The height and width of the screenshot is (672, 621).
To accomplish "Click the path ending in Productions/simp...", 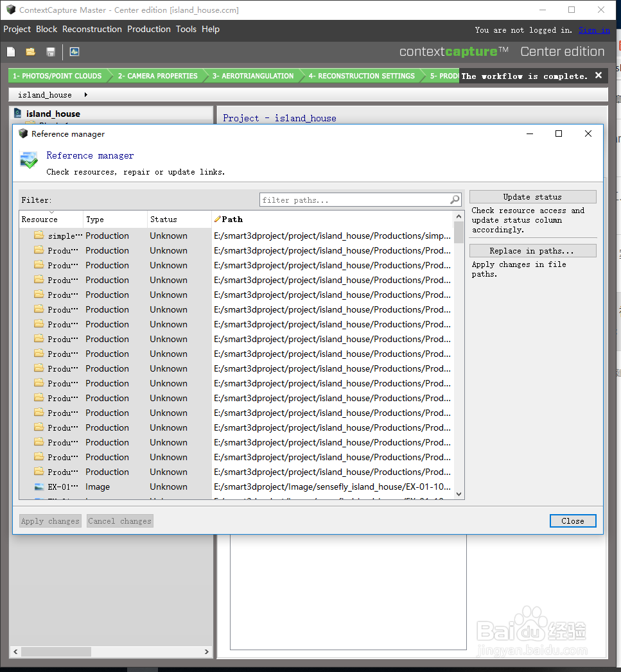I will click(333, 236).
